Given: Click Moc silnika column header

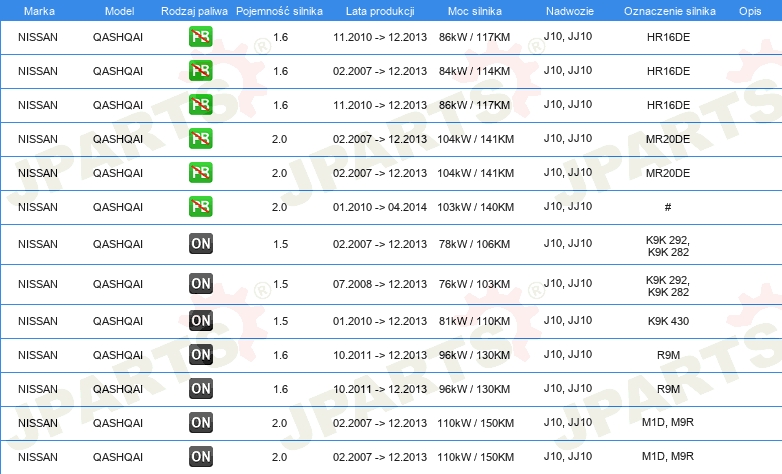Looking at the screenshot, I should pos(475,11).
